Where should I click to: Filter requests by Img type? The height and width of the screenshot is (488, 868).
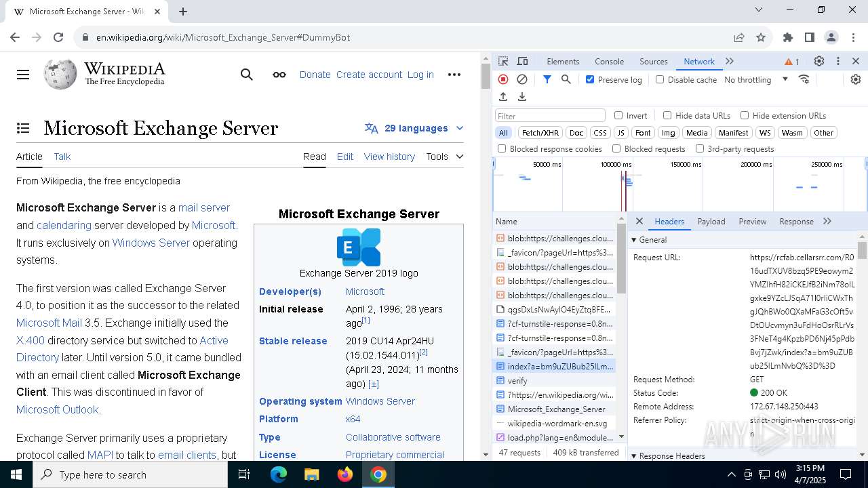pyautogui.click(x=669, y=133)
